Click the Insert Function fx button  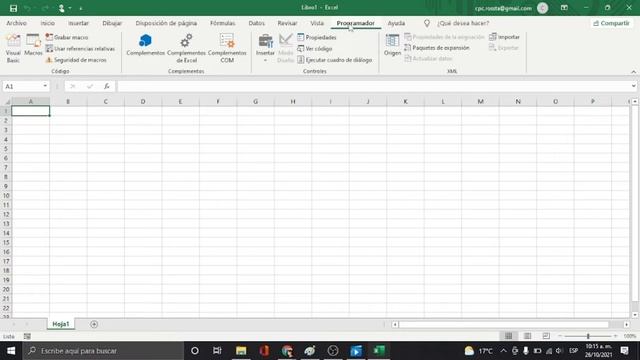(x=107, y=86)
